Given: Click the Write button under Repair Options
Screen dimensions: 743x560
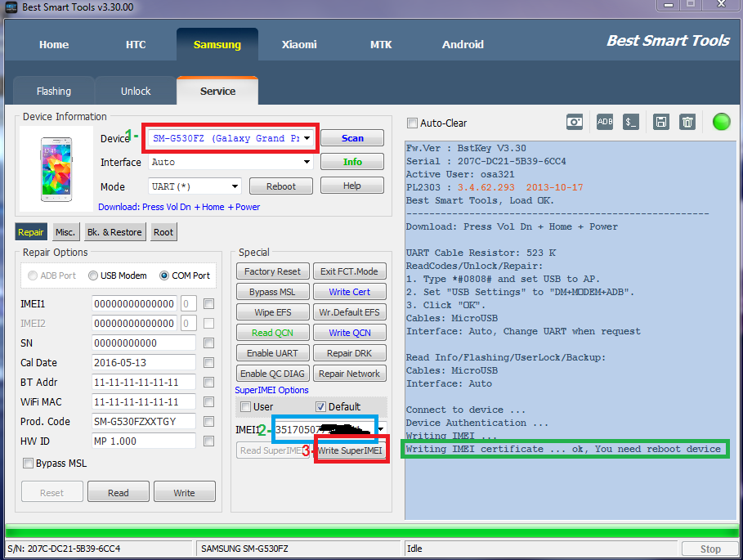Looking at the screenshot, I should click(185, 493).
